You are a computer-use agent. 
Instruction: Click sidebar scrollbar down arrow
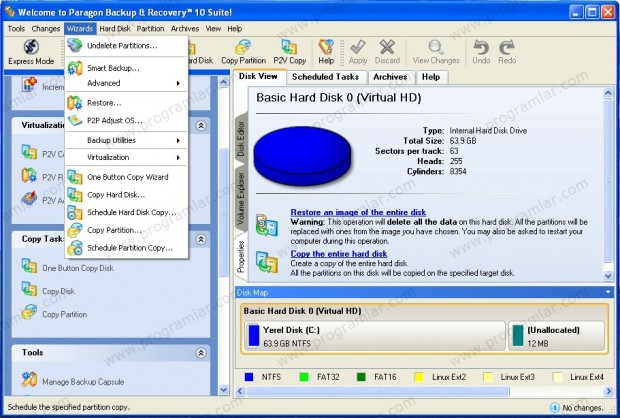click(x=223, y=390)
